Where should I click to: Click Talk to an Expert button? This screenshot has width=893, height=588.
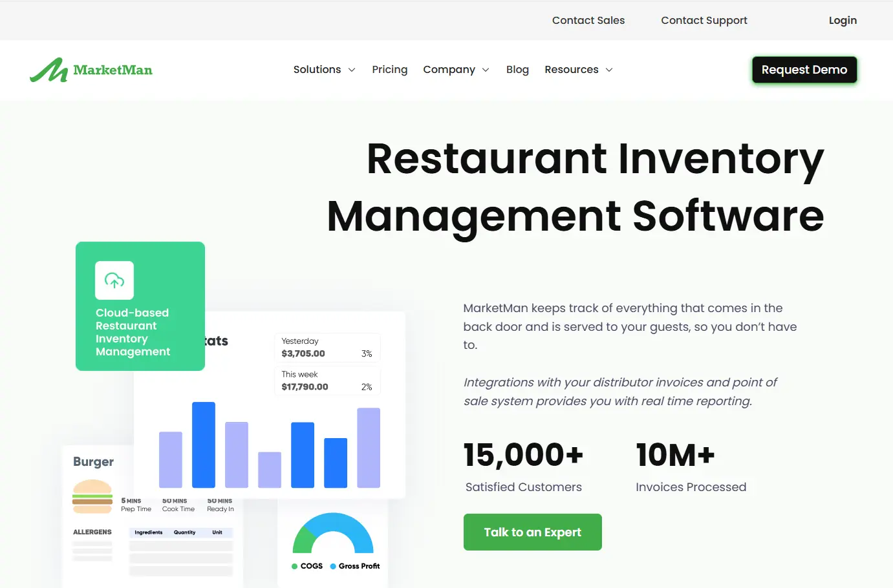pos(533,532)
